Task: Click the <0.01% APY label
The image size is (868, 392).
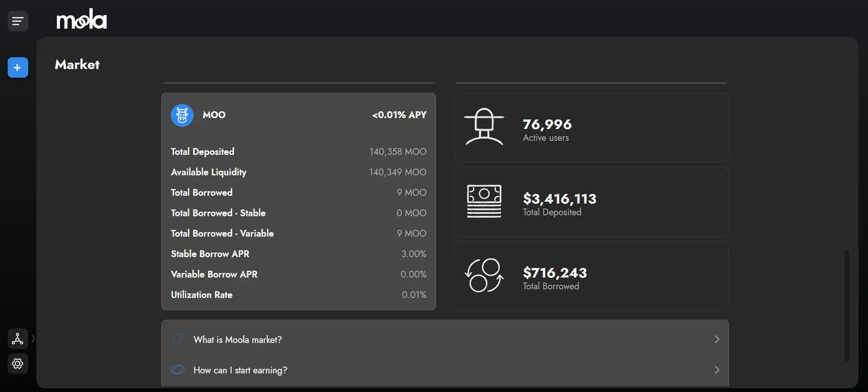Action: [x=399, y=115]
